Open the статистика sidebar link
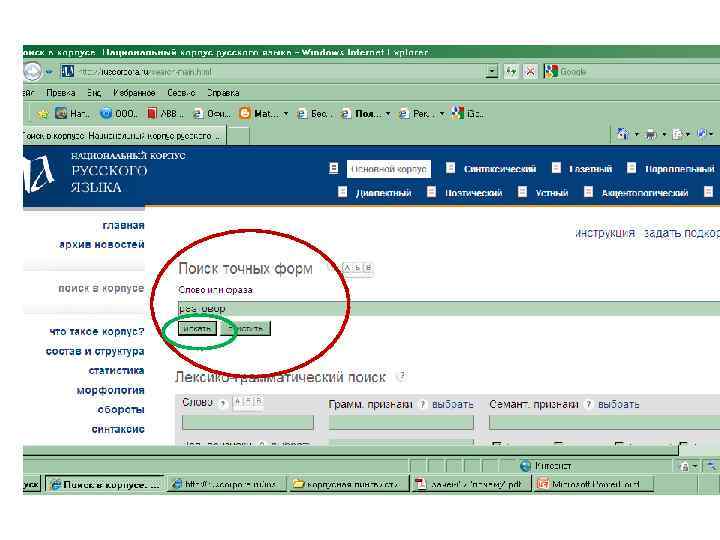This screenshot has width=720, height=540. (116, 371)
